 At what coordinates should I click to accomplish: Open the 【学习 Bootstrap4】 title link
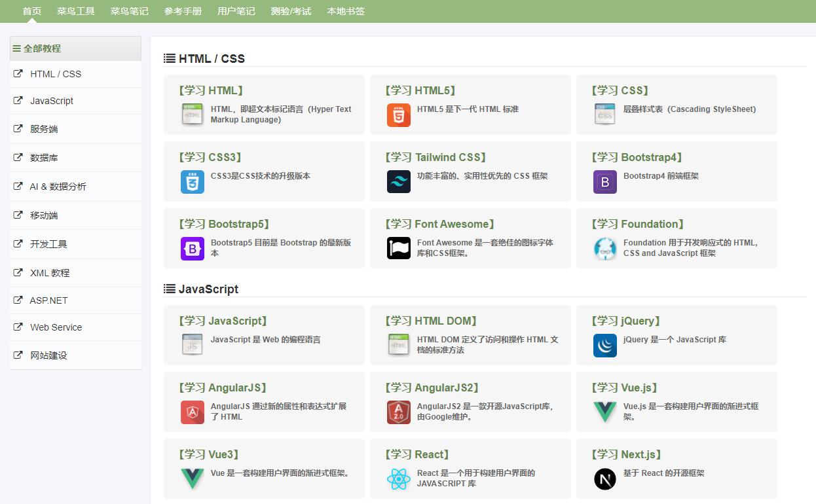[x=637, y=157]
